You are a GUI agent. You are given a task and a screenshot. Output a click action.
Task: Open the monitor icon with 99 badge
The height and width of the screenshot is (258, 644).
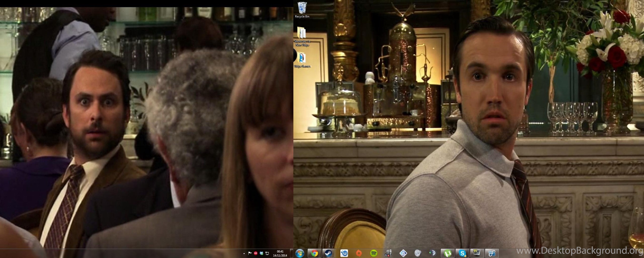pos(477,253)
